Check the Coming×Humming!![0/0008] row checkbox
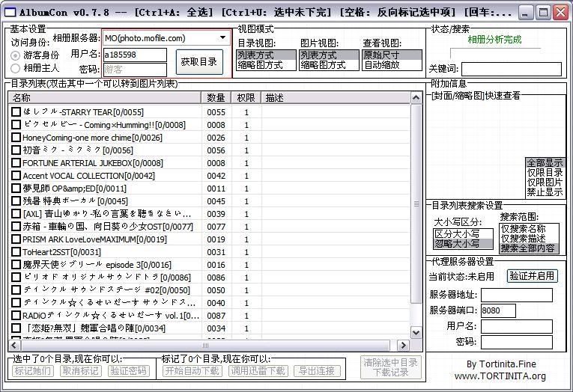573x392 pixels. pos(16,124)
